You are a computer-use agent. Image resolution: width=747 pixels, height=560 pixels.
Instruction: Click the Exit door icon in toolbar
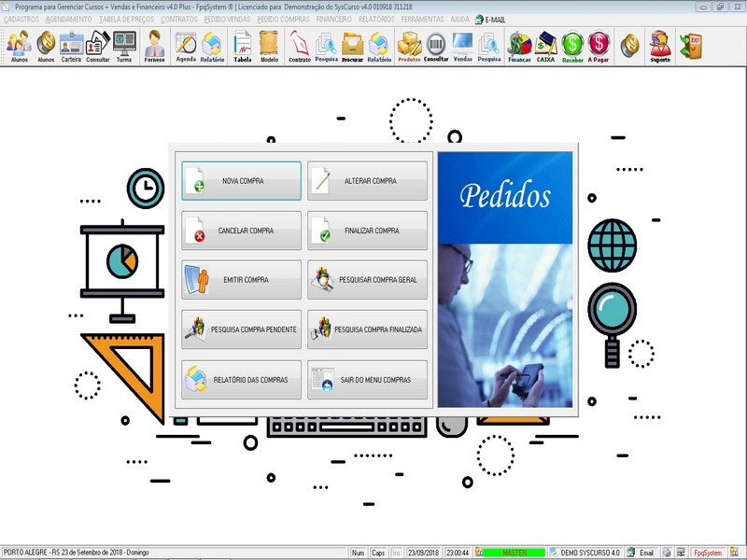coord(690,45)
